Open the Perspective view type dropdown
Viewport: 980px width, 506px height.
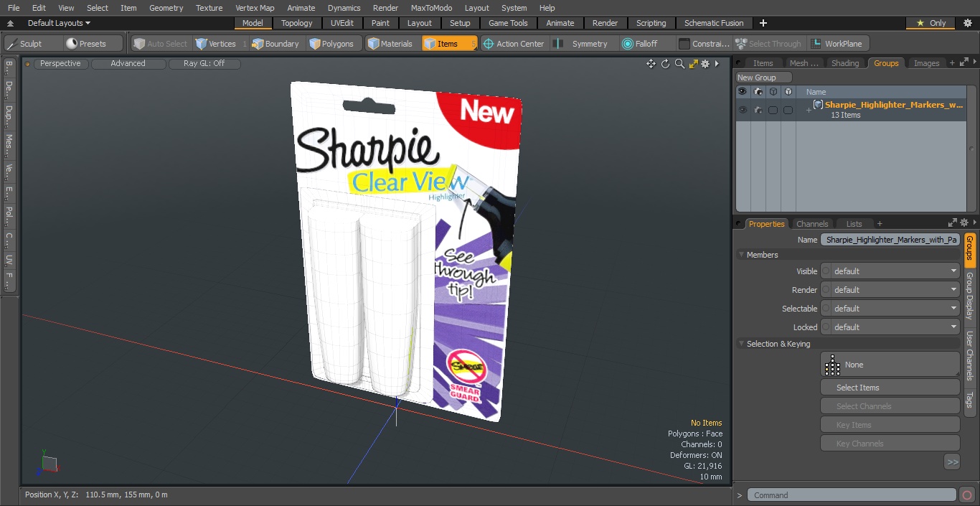[60, 64]
